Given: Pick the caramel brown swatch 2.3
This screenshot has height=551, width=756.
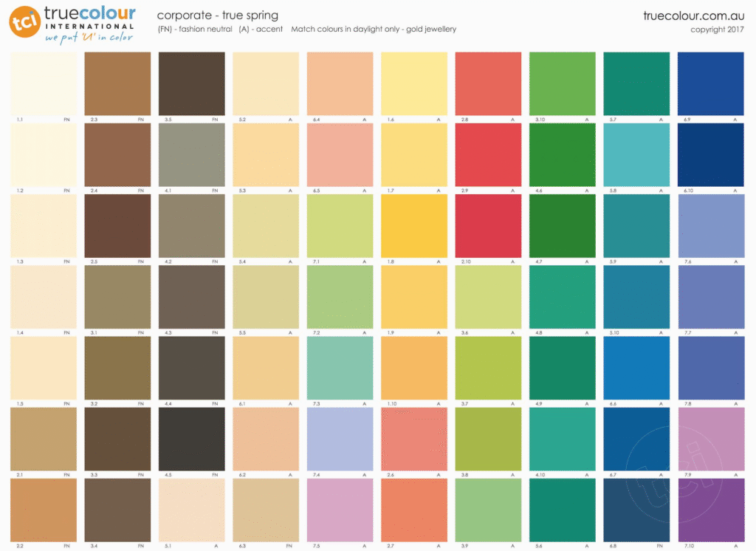Looking at the screenshot, I should pos(118,83).
